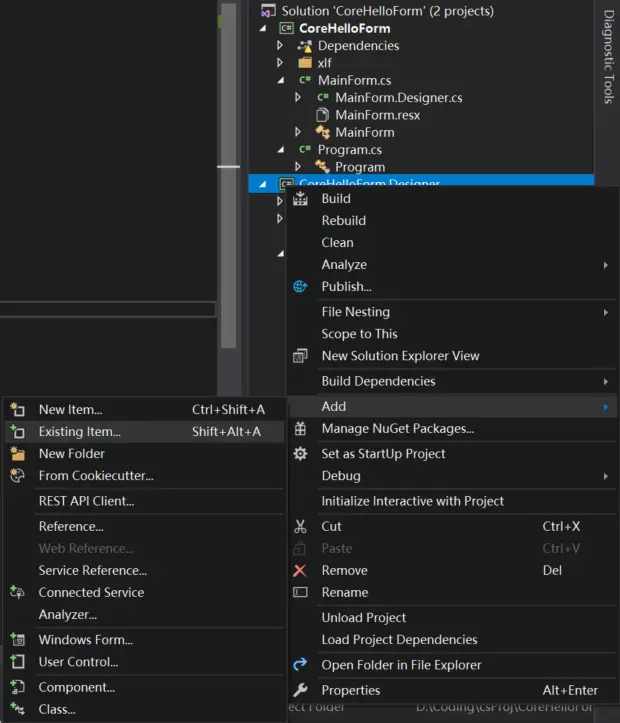Open the Build Dependencies submenu
Image resolution: width=620 pixels, height=723 pixels.
pos(452,381)
